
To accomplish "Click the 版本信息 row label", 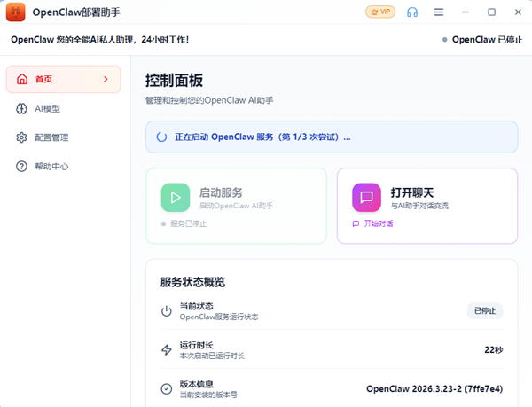I will click(x=197, y=384).
